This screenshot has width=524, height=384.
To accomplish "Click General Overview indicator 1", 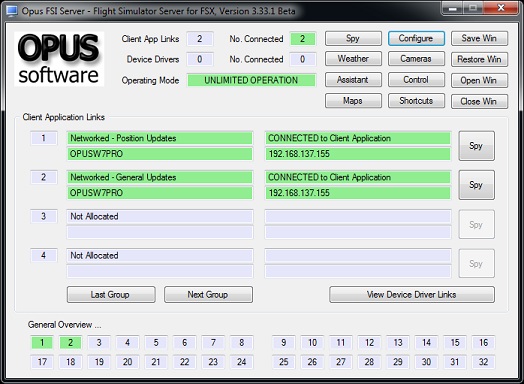I will coord(42,343).
